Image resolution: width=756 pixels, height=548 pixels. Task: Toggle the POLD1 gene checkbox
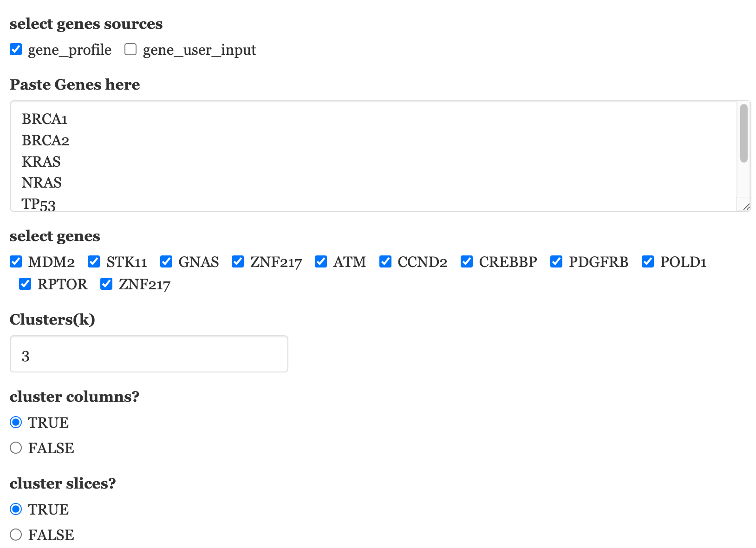coord(648,261)
